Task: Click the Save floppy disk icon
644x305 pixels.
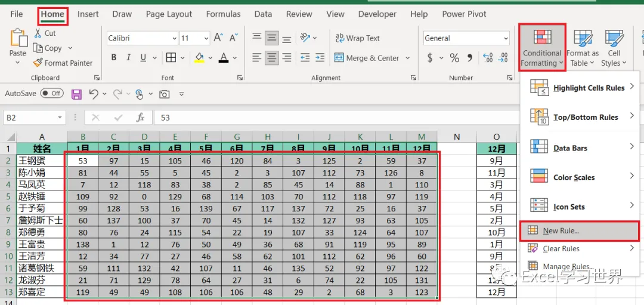Action: [x=76, y=94]
